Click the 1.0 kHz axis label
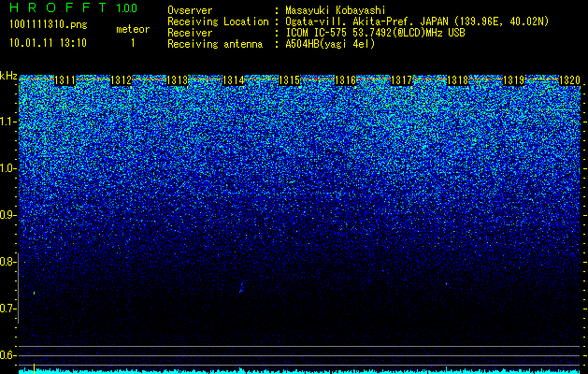This screenshot has height=374, width=588. coord(8,168)
